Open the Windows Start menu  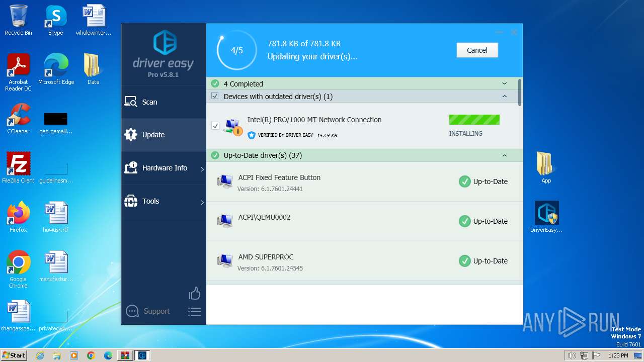pos(14,355)
